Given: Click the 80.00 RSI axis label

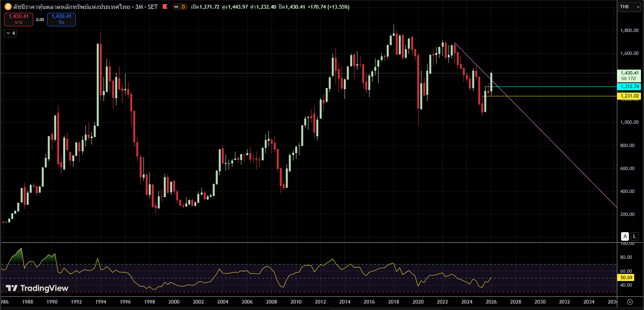Looking at the screenshot, I should pos(626,257).
